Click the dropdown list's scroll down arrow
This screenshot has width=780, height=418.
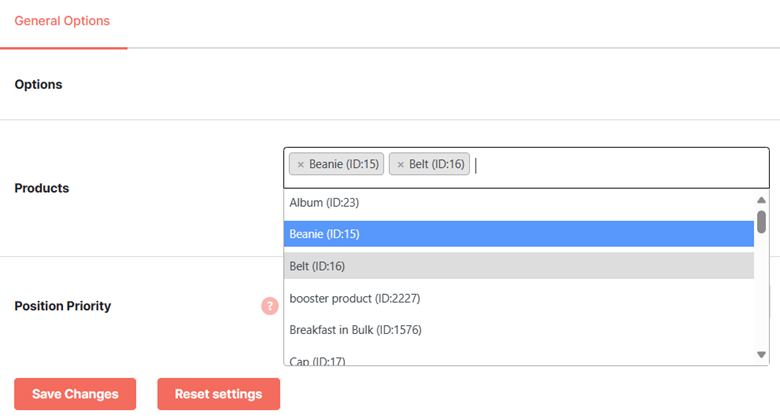pos(761,355)
